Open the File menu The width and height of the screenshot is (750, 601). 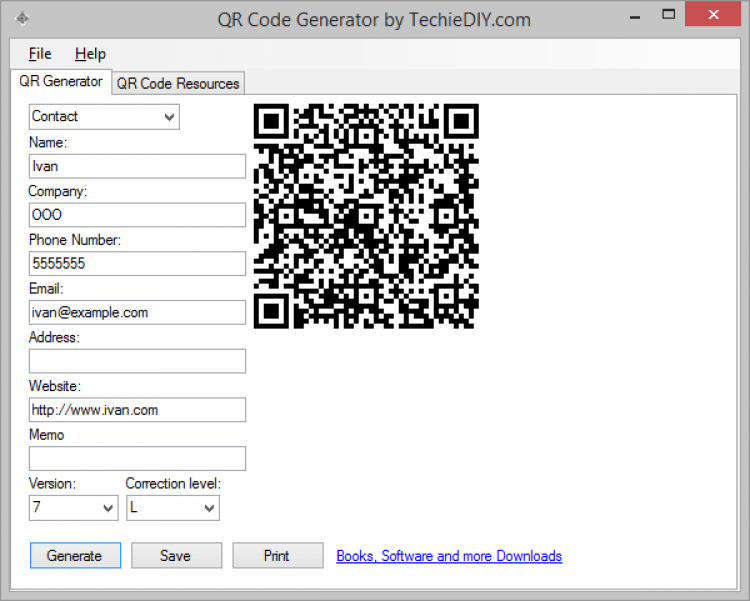tap(40, 54)
